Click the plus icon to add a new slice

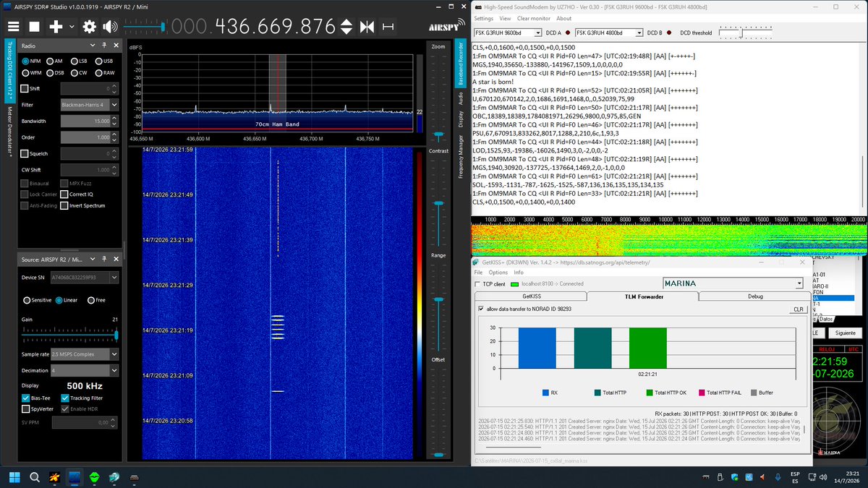(x=56, y=27)
